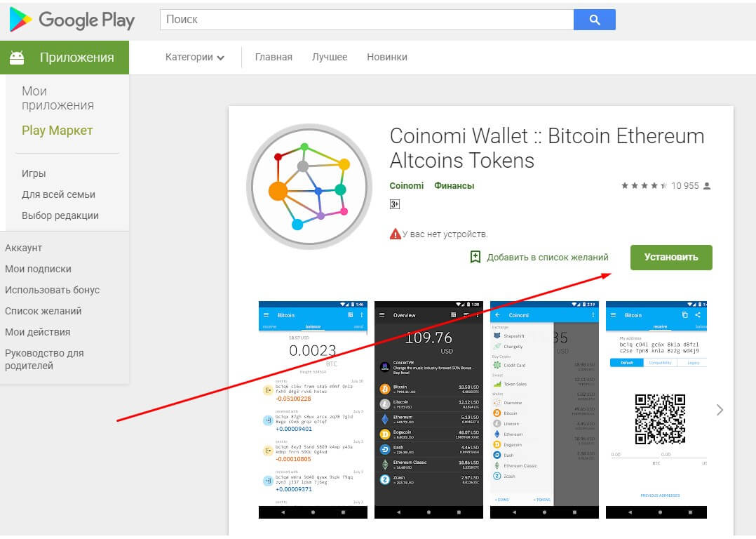Show next screenshots with right chevron
The height and width of the screenshot is (539, 756).
720,410
